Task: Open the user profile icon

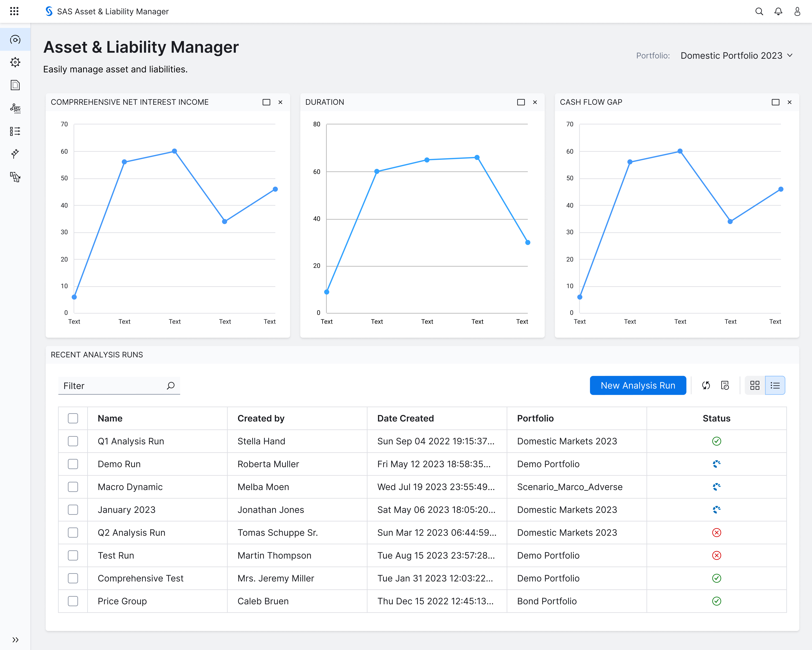Action: pos(797,11)
